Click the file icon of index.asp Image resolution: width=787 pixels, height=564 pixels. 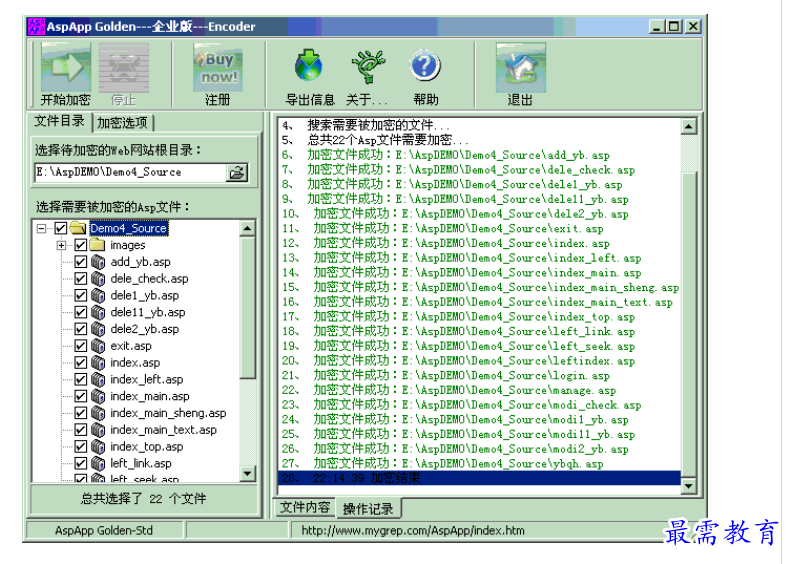click(98, 362)
